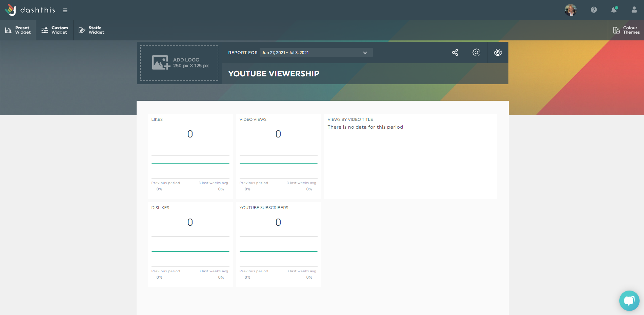Open the notifications bell
The height and width of the screenshot is (315, 644).
coord(614,10)
